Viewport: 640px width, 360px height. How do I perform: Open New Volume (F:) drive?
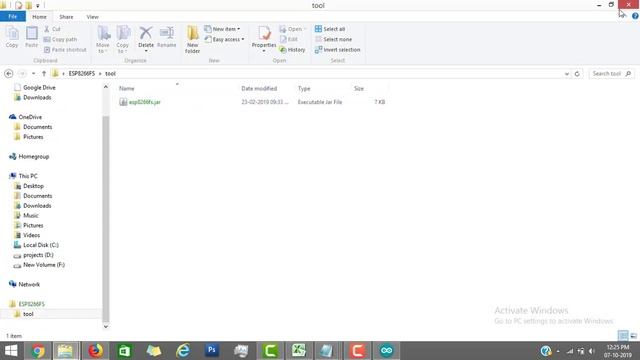click(x=40, y=264)
